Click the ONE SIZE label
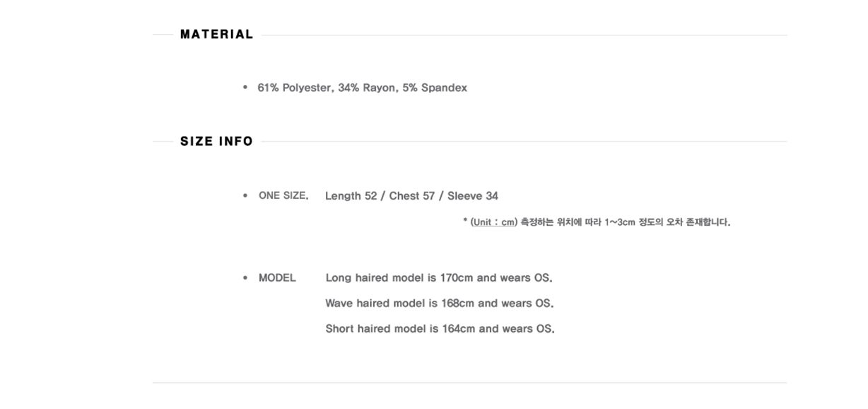This screenshot has height=409, width=868. (x=283, y=196)
